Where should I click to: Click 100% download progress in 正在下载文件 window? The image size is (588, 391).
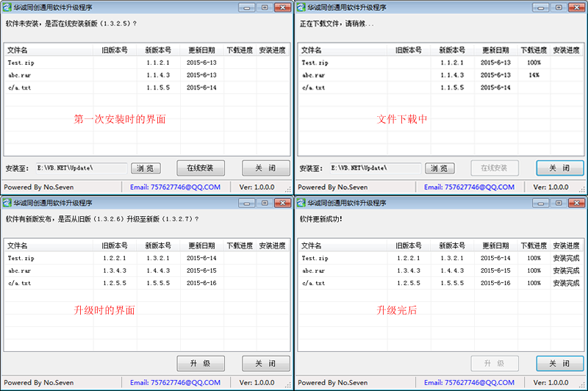tap(534, 62)
